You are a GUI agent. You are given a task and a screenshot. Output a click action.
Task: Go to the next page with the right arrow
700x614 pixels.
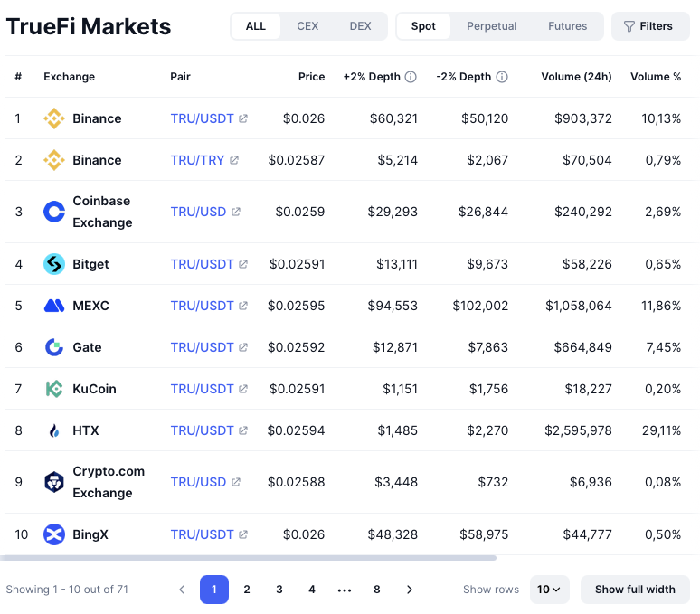410,590
